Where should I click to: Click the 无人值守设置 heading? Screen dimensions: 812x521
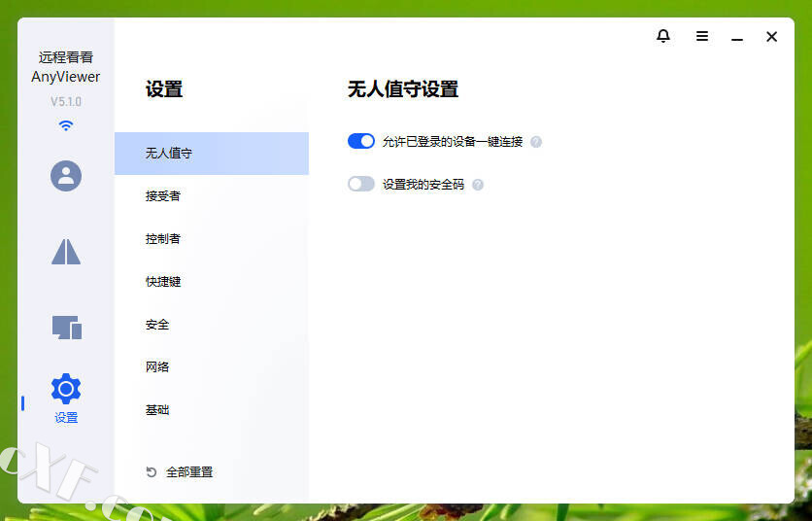tap(403, 89)
